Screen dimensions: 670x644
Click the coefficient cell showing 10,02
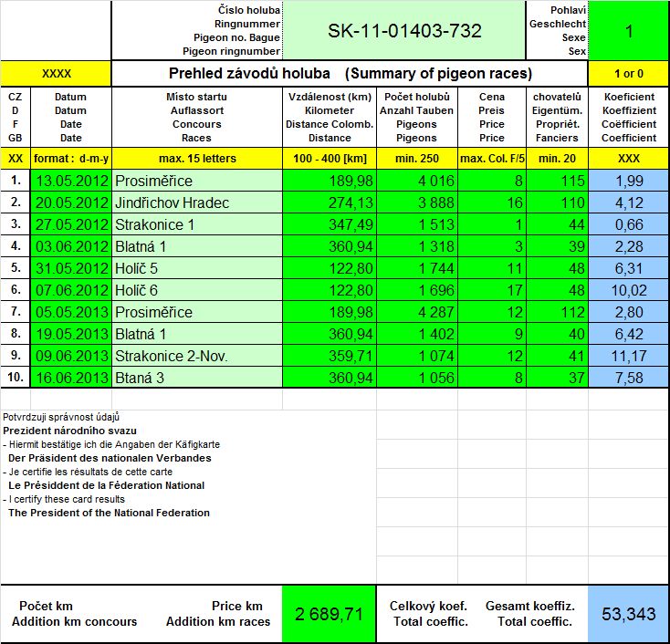(628, 290)
